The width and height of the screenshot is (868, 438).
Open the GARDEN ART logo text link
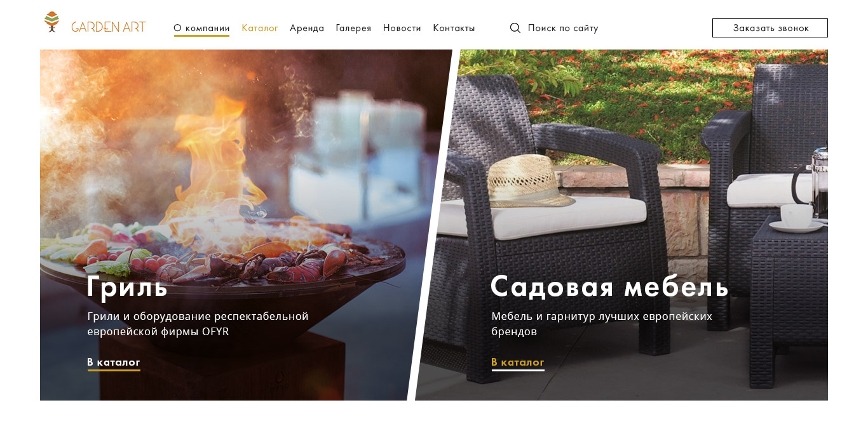tap(109, 27)
